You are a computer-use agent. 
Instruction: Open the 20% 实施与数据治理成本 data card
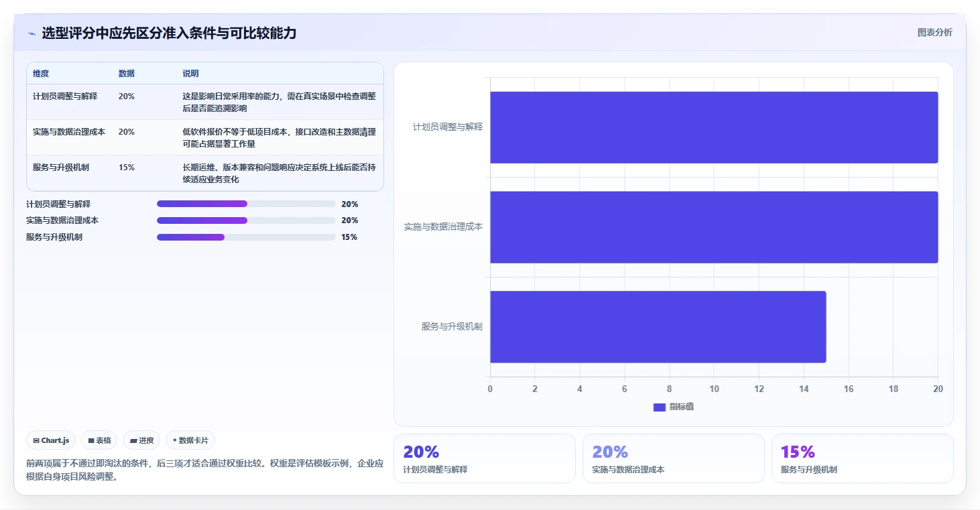[x=673, y=458]
